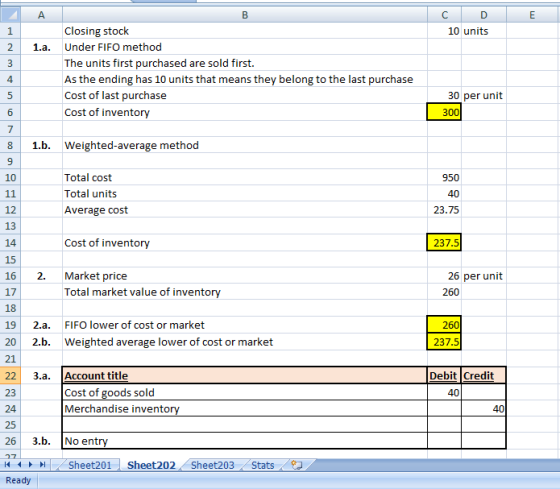Image resolution: width=560 pixels, height=489 pixels.
Task: Click the 'Closing stock' cell
Action: click(245, 31)
